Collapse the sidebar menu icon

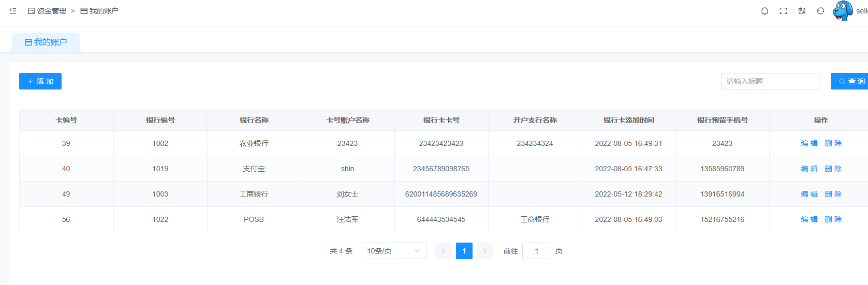(13, 11)
